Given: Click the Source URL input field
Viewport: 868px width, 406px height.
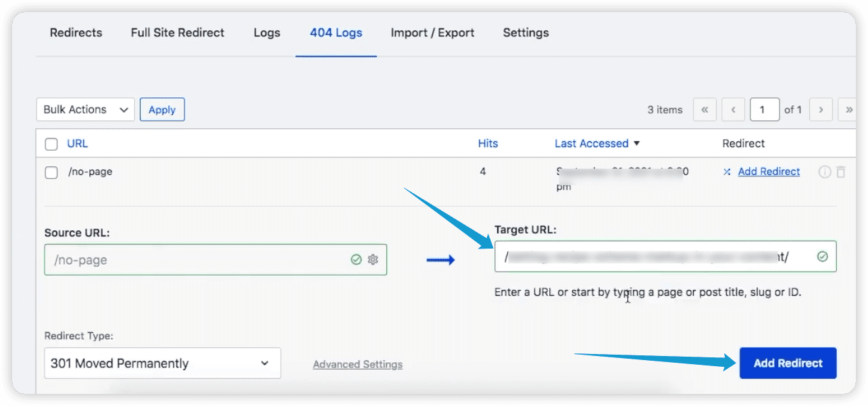Looking at the screenshot, I should click(x=215, y=259).
